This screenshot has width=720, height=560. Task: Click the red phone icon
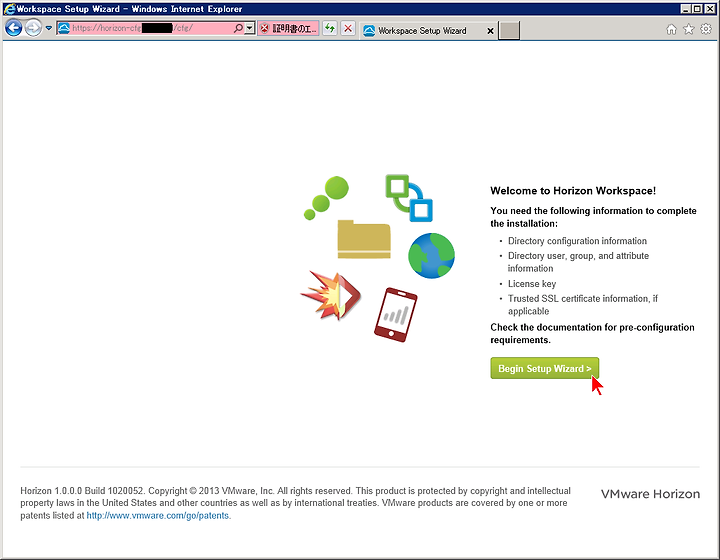point(396,315)
